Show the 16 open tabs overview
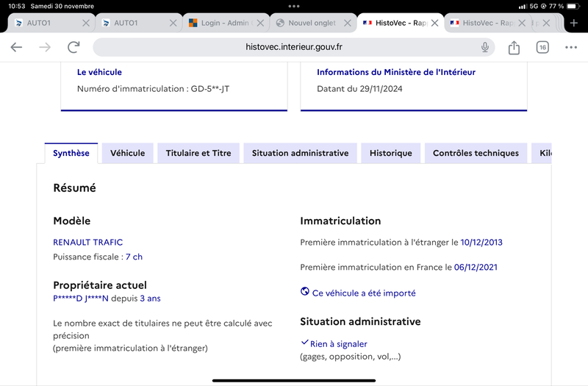This screenshot has width=588, height=386. [542, 47]
